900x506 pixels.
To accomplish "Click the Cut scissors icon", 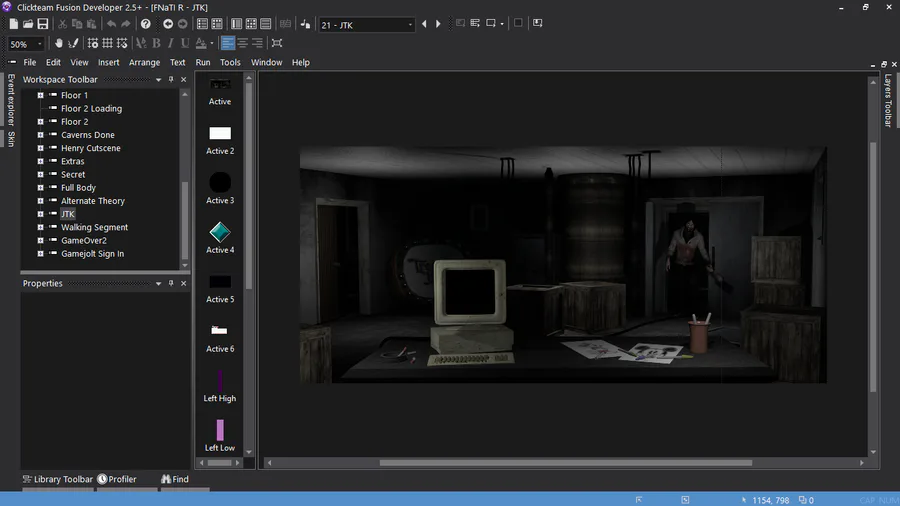I will pos(62,24).
